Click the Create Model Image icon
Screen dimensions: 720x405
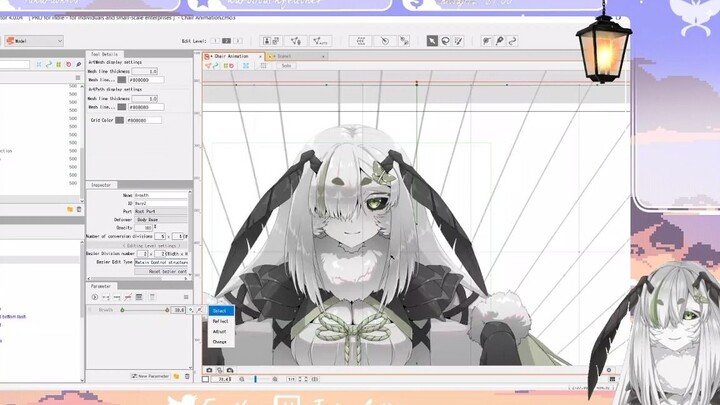pos(267,41)
